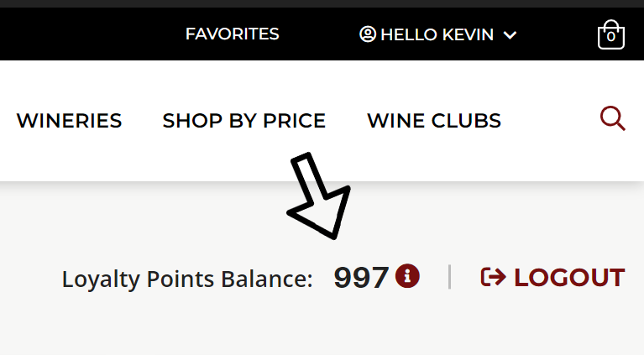Image resolution: width=644 pixels, height=355 pixels.
Task: Open the FAVORITES page
Action: pos(232,34)
